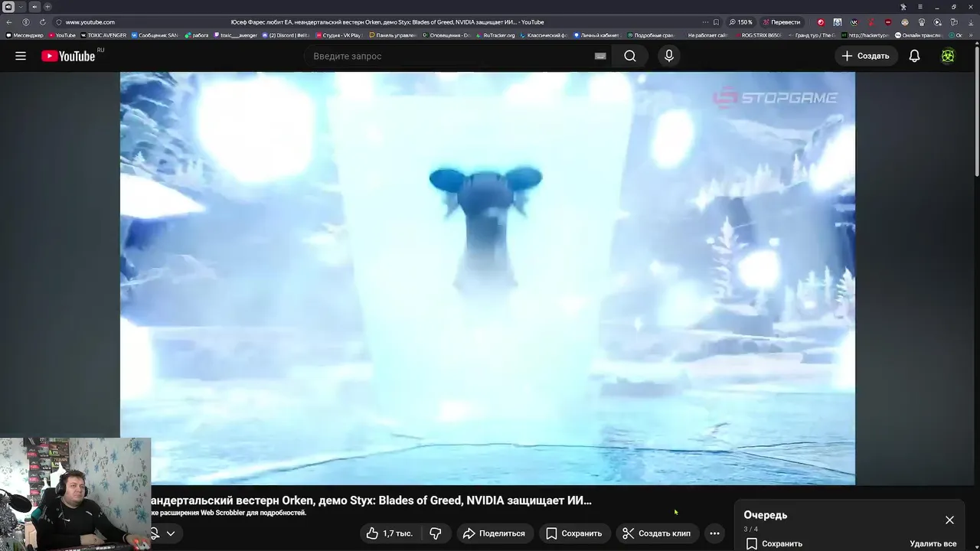Click the pin icon in the window title bar
Screen dimensions: 980x551
tap(903, 7)
